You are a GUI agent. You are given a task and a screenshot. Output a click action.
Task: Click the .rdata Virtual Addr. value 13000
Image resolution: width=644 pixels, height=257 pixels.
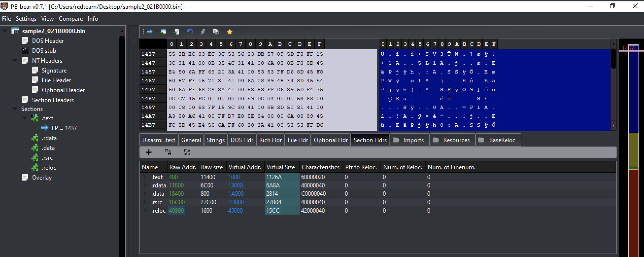(x=235, y=185)
